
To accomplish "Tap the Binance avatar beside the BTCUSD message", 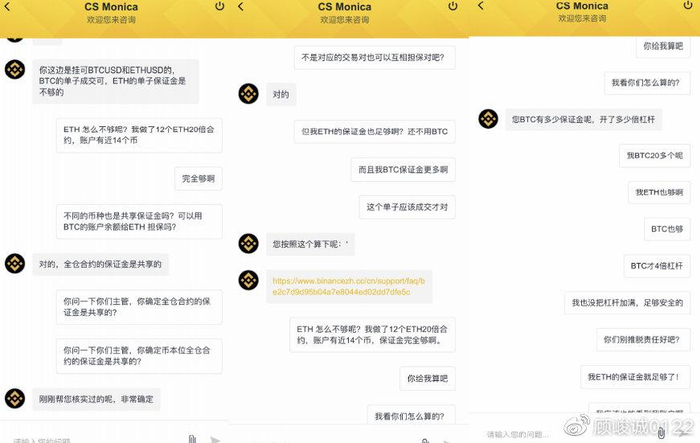I will (x=15, y=69).
